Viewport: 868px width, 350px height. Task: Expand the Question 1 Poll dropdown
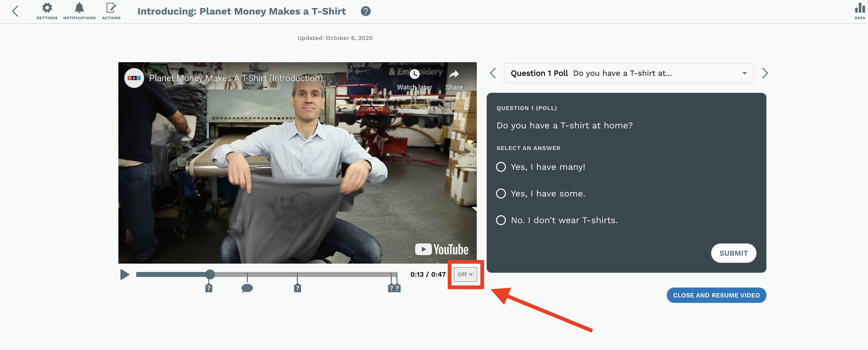[629, 73]
